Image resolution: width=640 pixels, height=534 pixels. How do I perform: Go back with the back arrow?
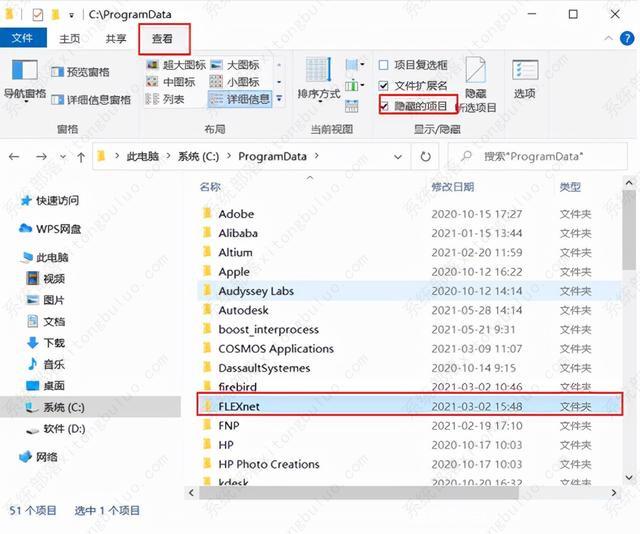[14, 156]
